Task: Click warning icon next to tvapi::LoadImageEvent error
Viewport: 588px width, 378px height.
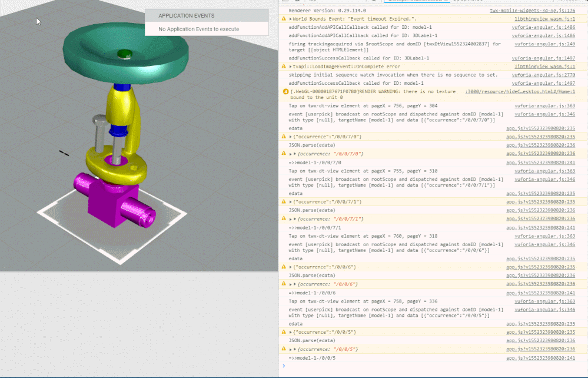Action: [x=284, y=67]
